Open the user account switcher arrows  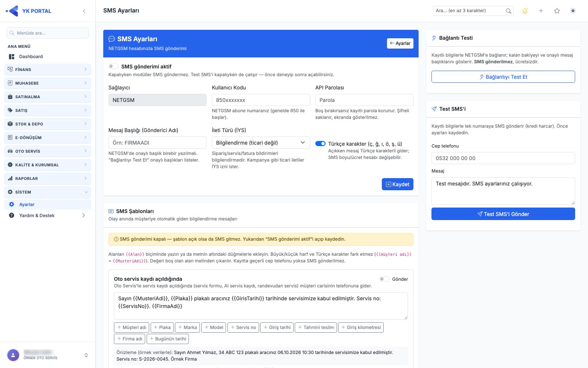[86, 355]
